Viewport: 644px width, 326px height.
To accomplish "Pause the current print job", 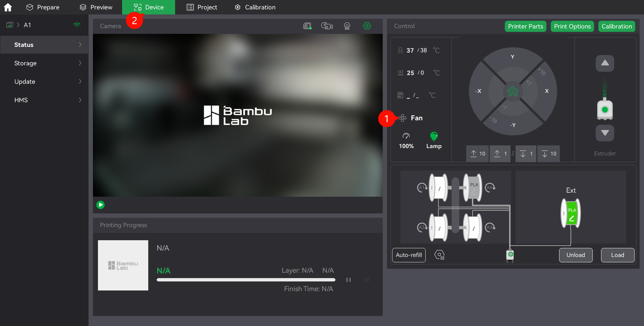I will 348,280.
